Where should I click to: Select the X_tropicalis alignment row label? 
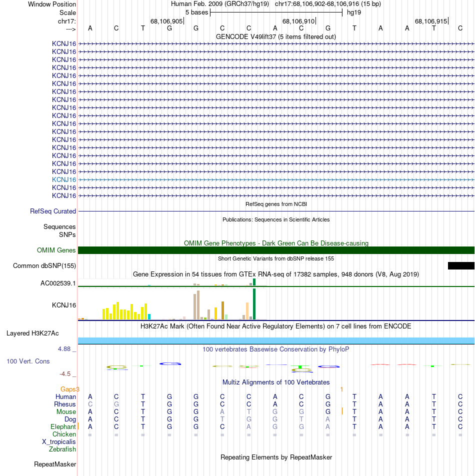(59, 442)
